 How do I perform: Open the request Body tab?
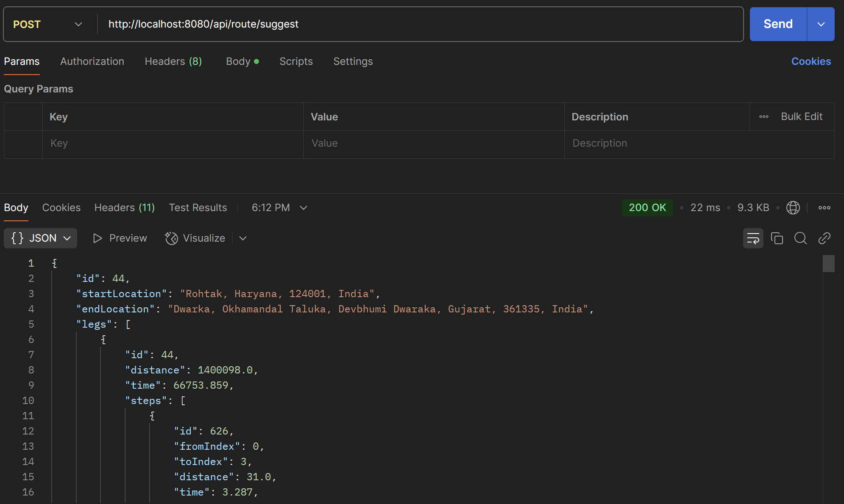(x=242, y=61)
